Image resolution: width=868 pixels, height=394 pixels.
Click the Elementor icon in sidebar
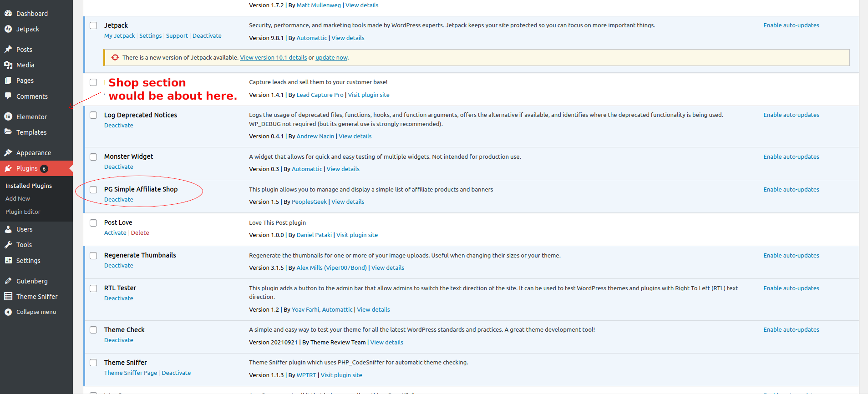point(8,117)
